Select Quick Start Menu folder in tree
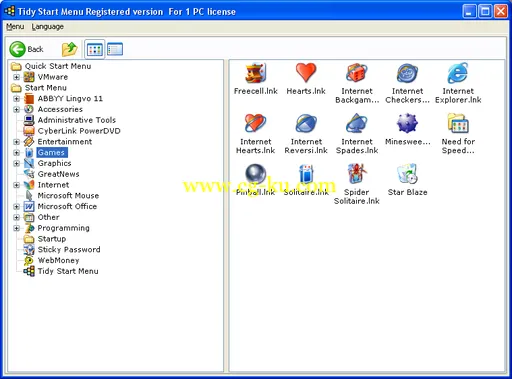Image resolution: width=512 pixels, height=379 pixels. click(58, 66)
